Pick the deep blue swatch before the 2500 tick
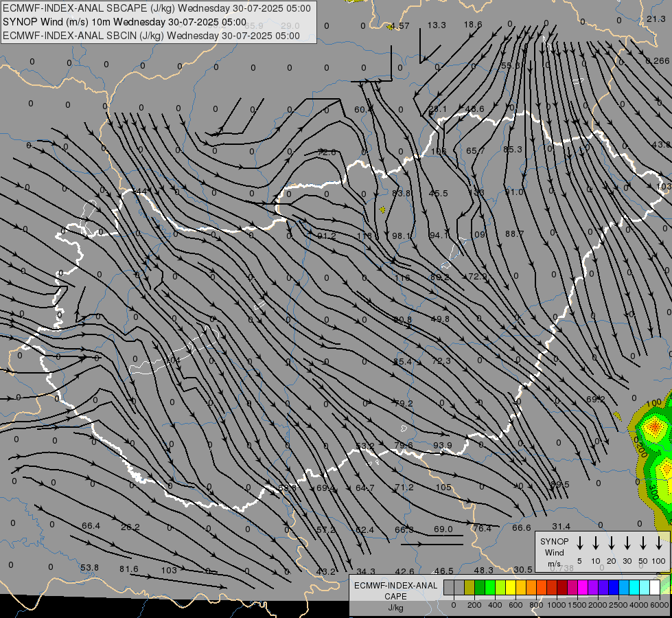The height and width of the screenshot is (618, 672). pyautogui.click(x=614, y=588)
